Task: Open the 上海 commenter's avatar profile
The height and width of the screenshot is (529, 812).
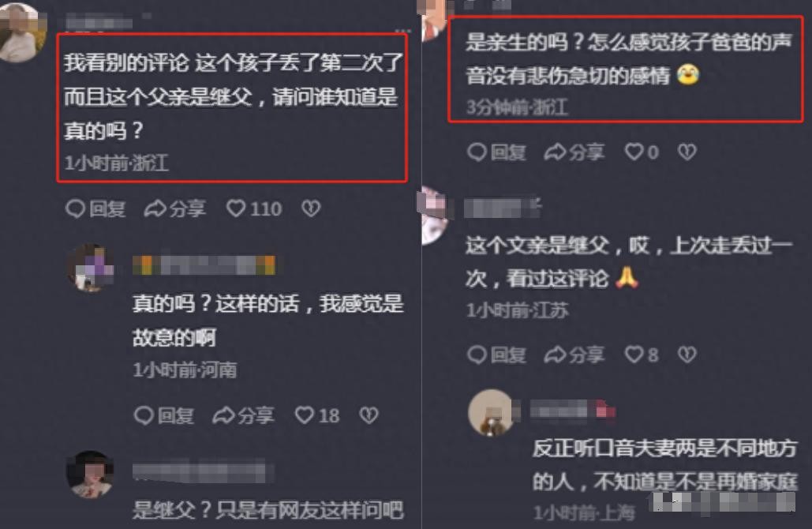Action: pyautogui.click(x=491, y=412)
